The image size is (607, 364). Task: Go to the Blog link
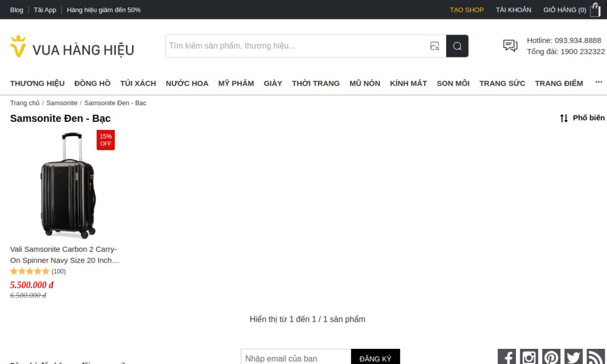click(17, 10)
